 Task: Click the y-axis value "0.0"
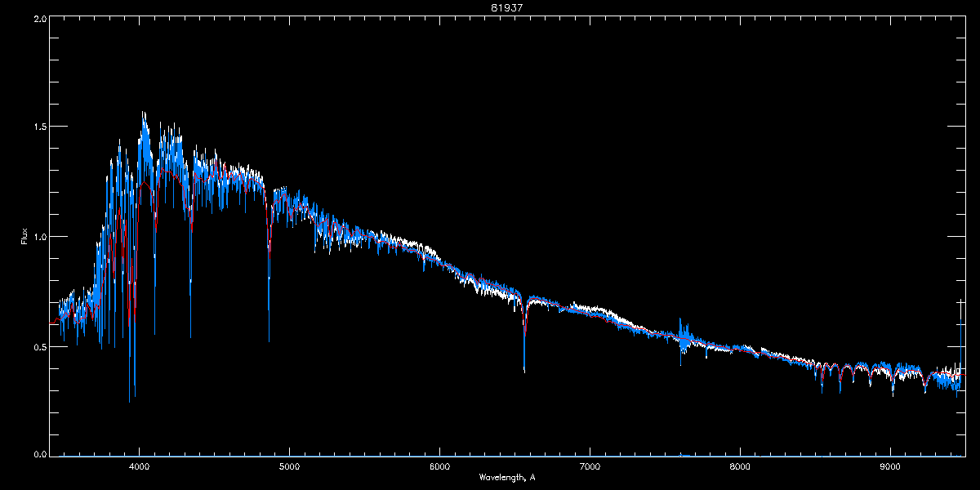tap(38, 452)
